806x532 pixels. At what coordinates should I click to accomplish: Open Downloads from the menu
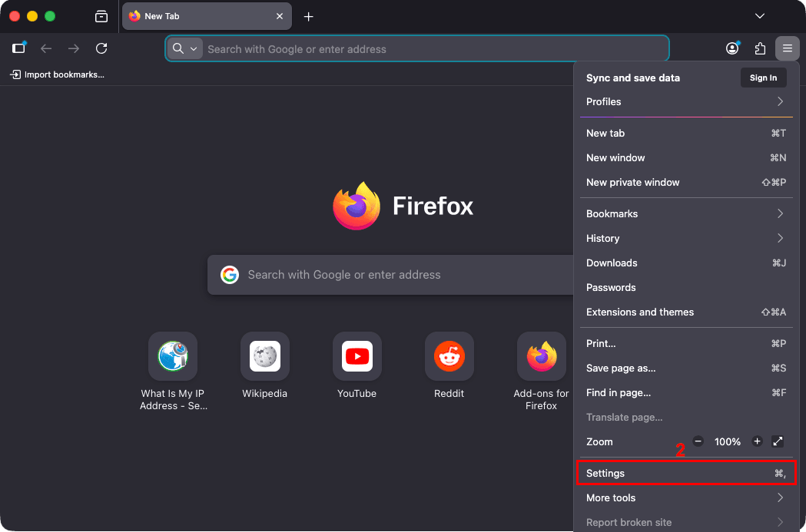686,263
